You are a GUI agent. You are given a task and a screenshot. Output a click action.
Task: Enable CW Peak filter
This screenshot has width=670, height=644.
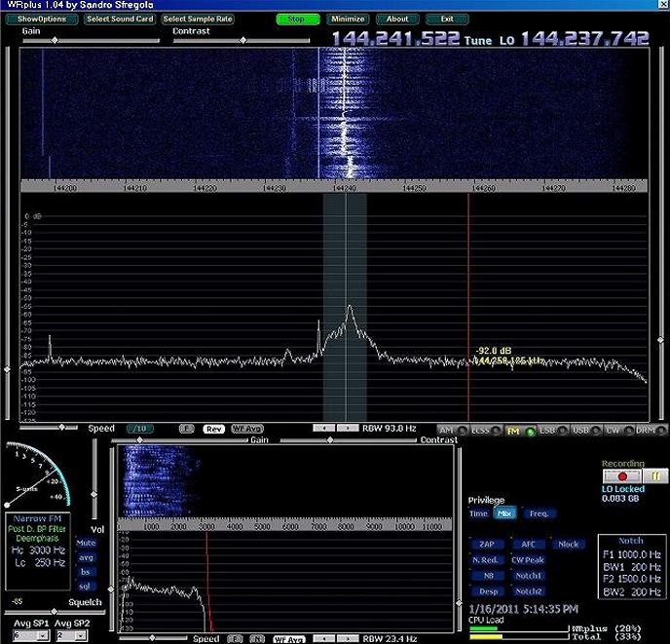(x=528, y=560)
